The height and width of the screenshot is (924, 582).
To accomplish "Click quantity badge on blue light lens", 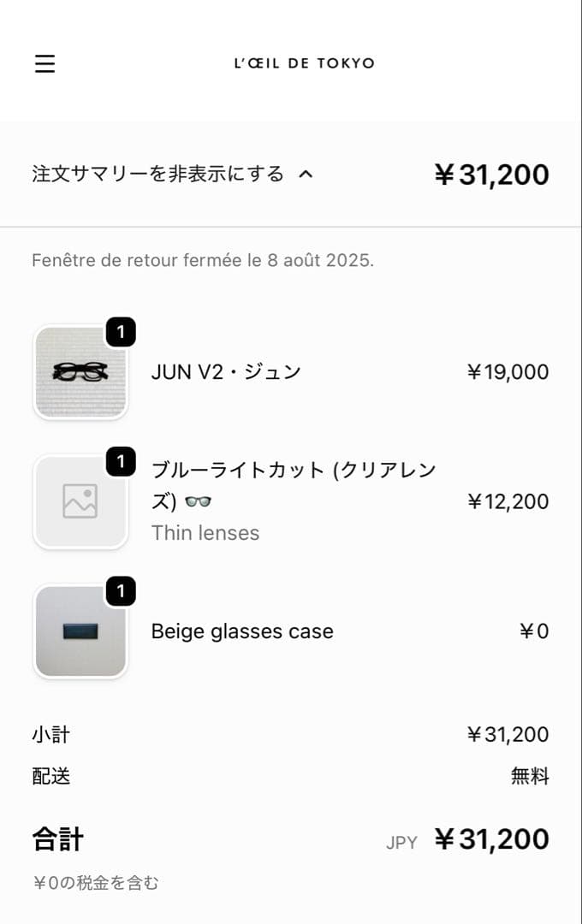I will 121,462.
